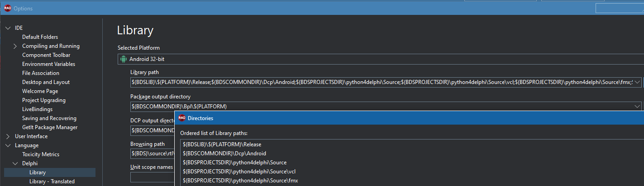644x186 pixels.
Task: Open File Association settings
Action: (41, 73)
